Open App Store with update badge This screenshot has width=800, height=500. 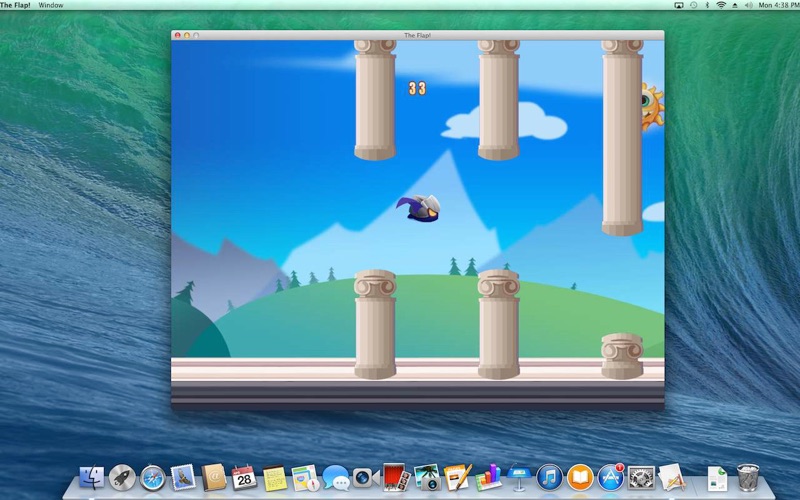[611, 478]
